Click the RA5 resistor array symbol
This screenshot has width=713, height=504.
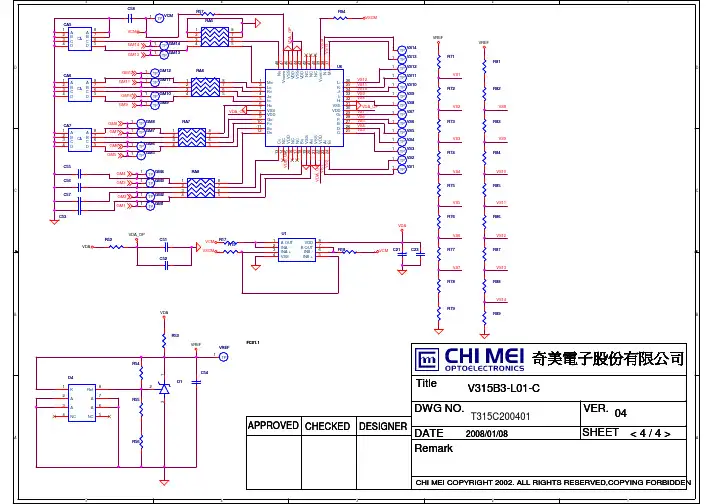tap(213, 36)
